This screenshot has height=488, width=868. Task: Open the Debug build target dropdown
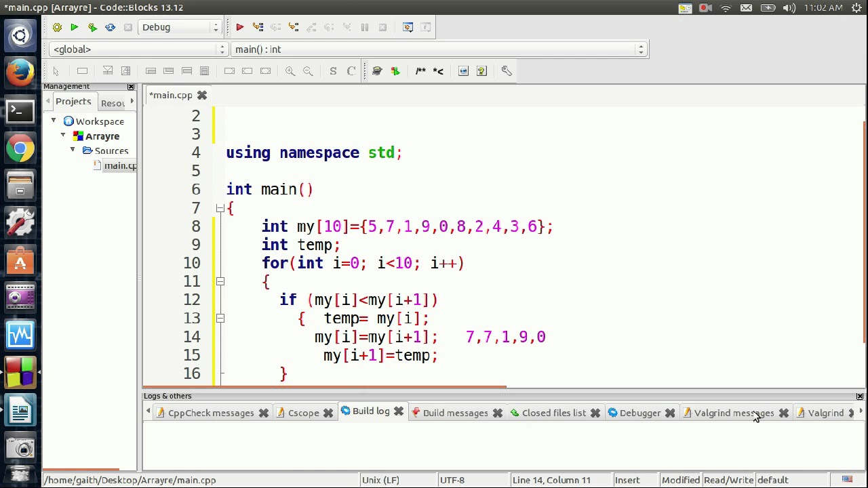coord(180,27)
